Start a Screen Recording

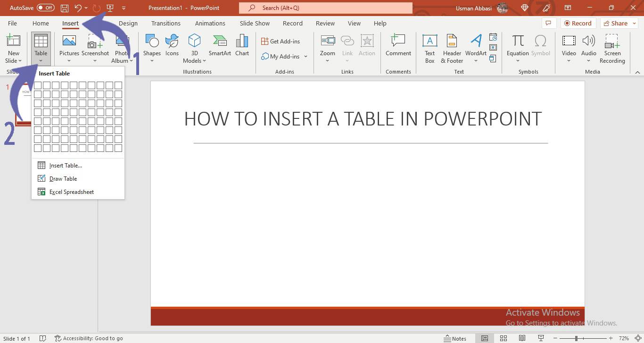[612, 48]
